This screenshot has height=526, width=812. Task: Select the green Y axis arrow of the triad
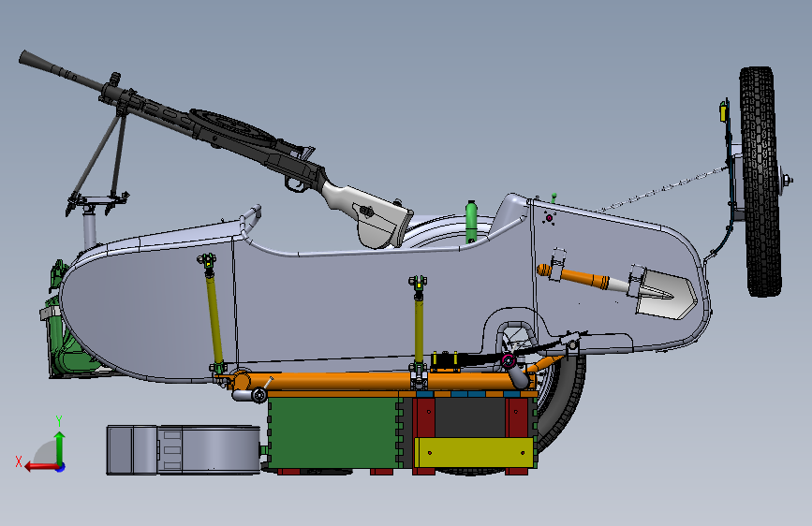click(60, 447)
